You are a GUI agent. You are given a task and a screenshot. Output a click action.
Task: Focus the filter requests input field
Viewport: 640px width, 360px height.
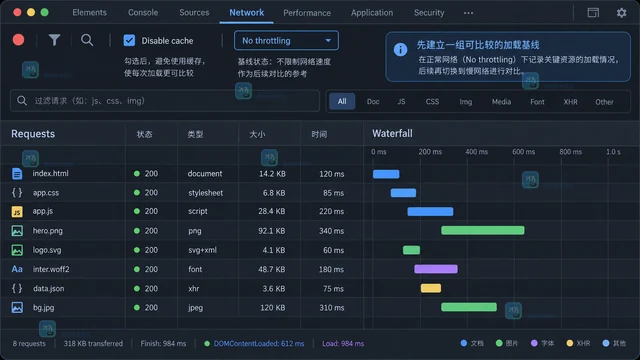click(165, 101)
